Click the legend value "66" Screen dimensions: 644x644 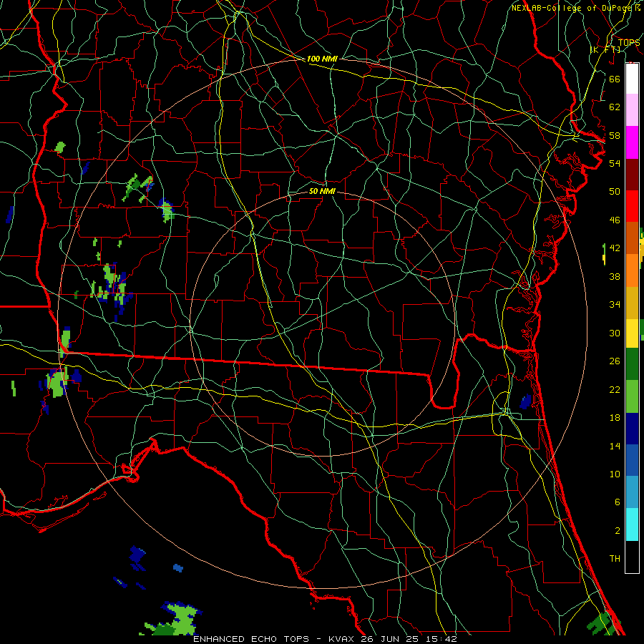(x=615, y=79)
